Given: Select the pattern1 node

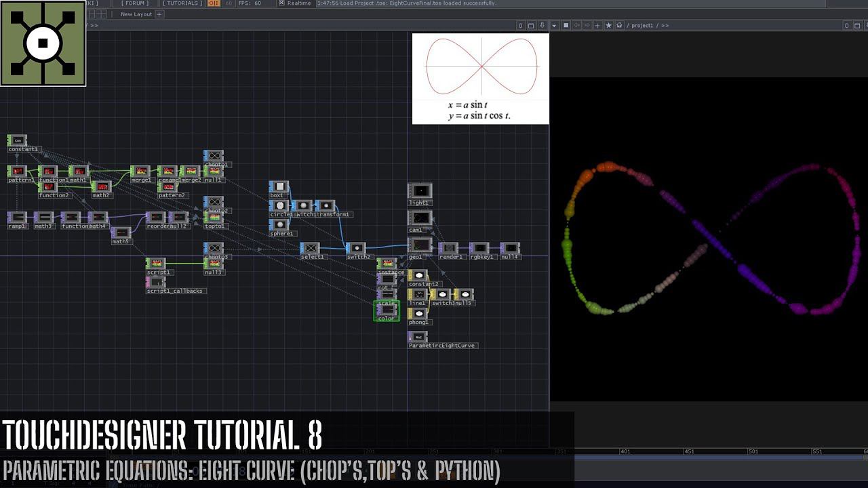Looking at the screenshot, I should pyautogui.click(x=17, y=171).
